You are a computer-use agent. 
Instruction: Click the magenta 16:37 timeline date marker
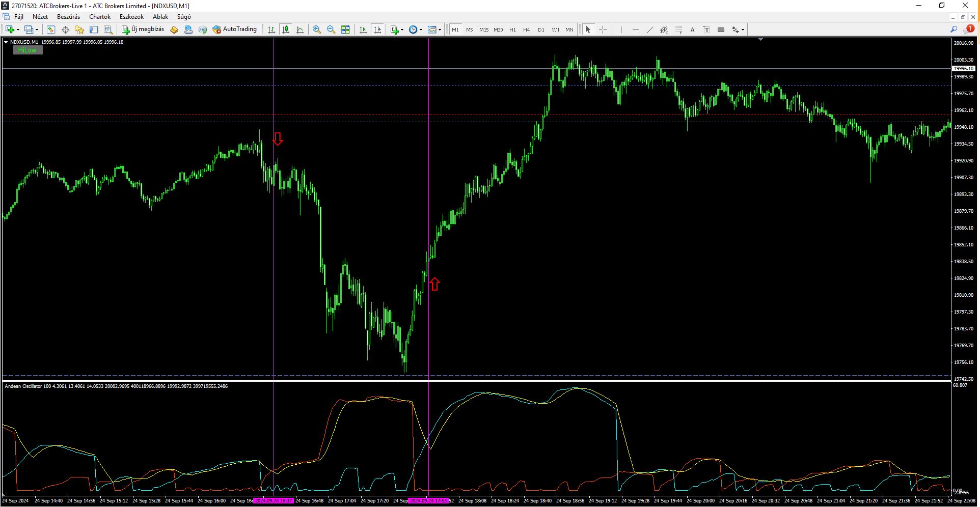(x=274, y=501)
